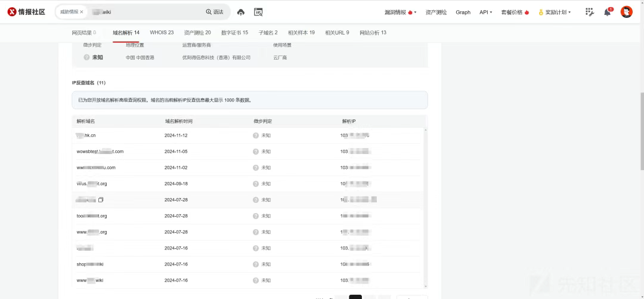
Task: Click the cloud upload icon
Action: (241, 13)
